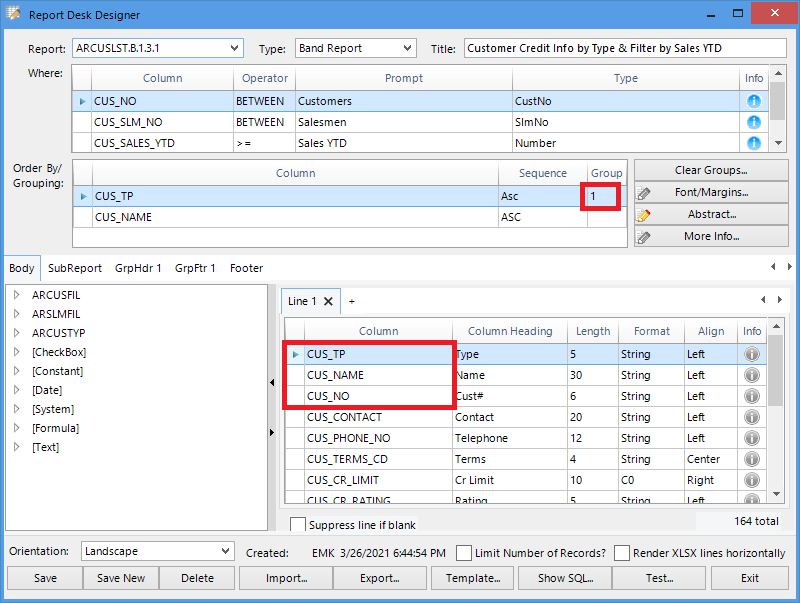Switch to the SubReport tab

(x=75, y=268)
